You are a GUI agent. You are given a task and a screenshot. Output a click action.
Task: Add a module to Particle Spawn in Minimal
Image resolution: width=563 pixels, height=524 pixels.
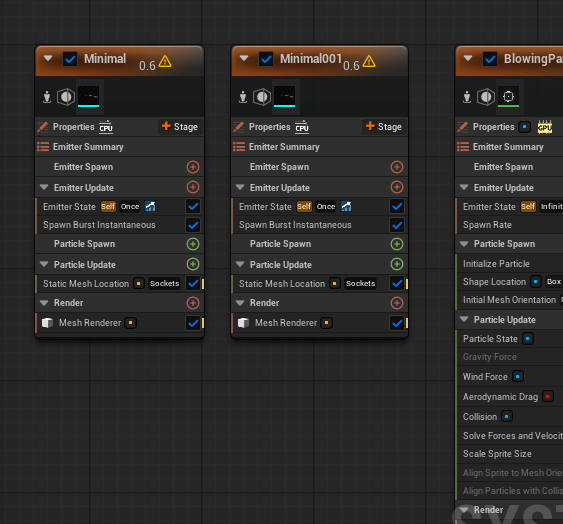(193, 244)
